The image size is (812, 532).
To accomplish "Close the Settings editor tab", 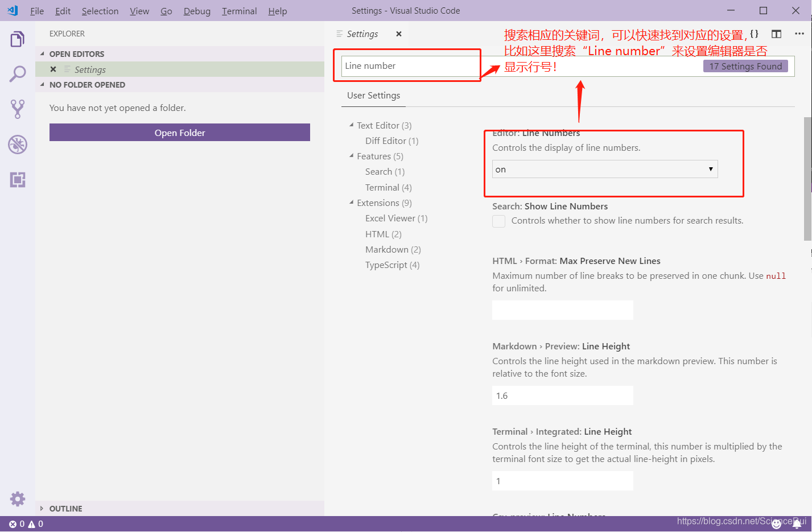I will (x=399, y=34).
